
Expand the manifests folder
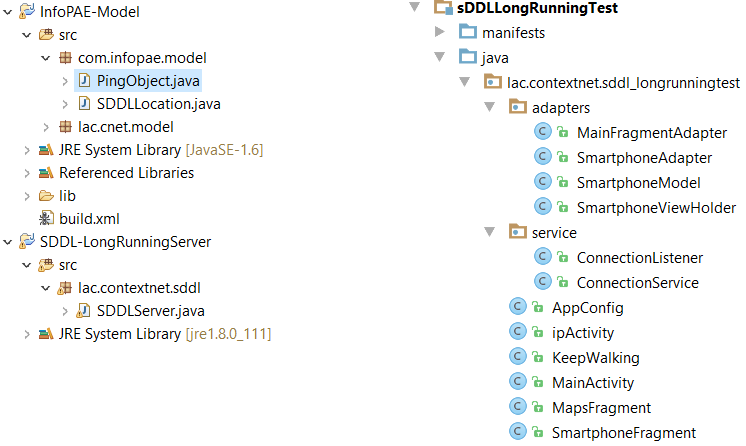tap(440, 33)
